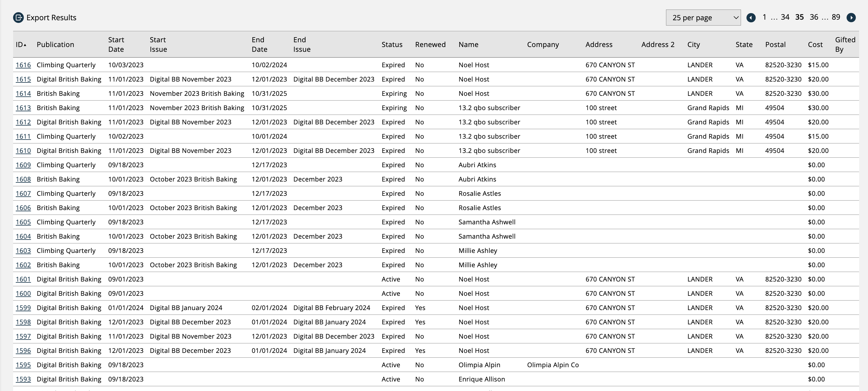Viewport: 868px width, 391px height.
Task: Sort by the Status column header
Action: (392, 45)
